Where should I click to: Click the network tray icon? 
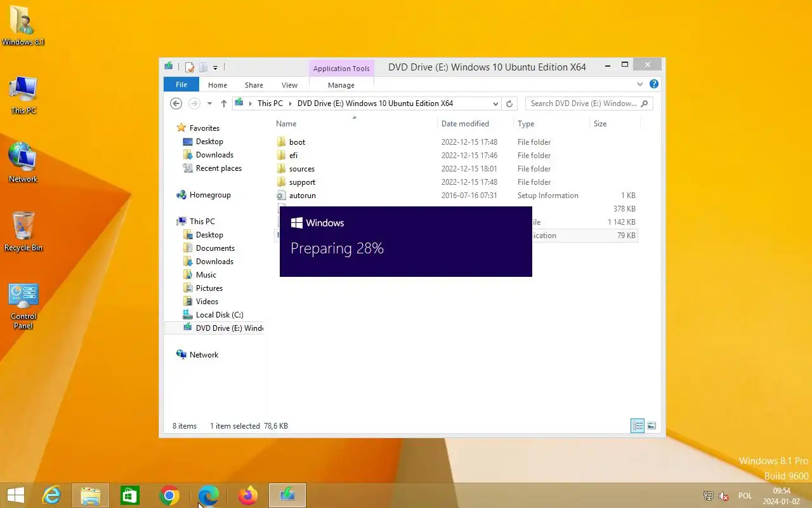click(709, 496)
